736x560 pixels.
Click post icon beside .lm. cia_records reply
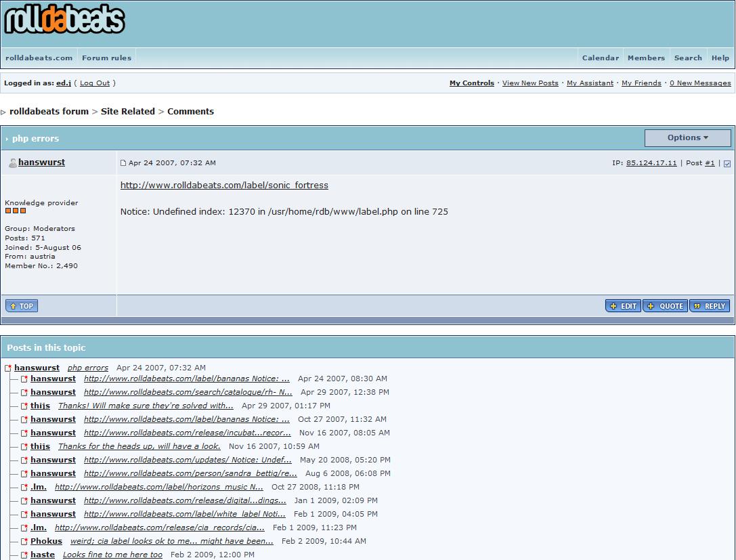pyautogui.click(x=24, y=527)
